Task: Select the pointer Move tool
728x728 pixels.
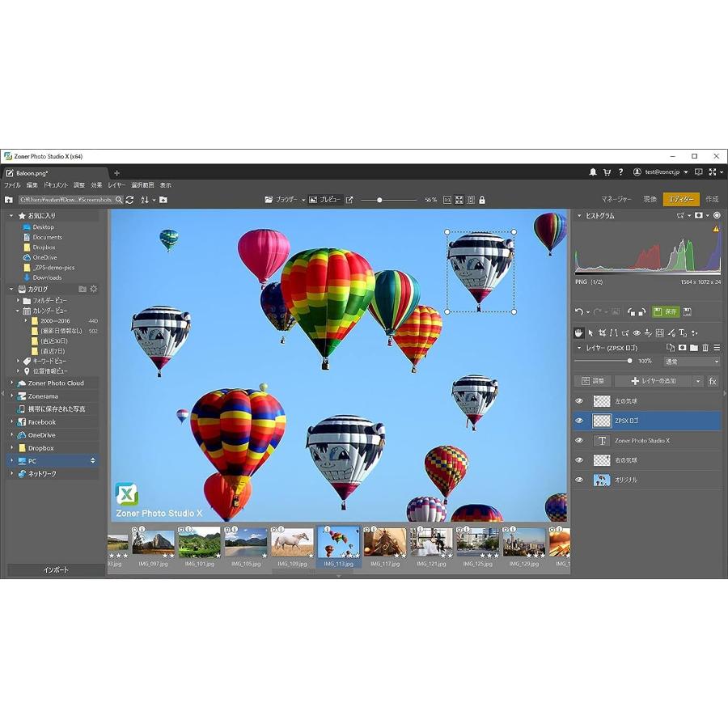Action: click(x=590, y=332)
